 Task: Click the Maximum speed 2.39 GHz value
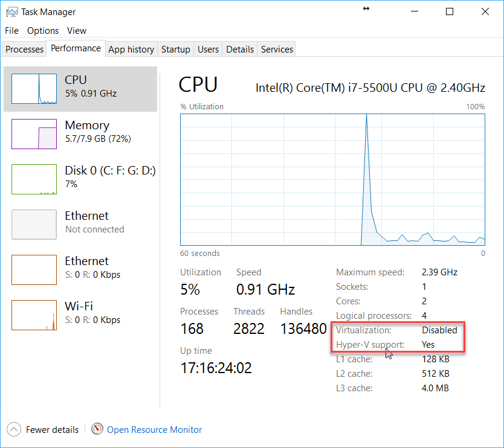point(439,272)
